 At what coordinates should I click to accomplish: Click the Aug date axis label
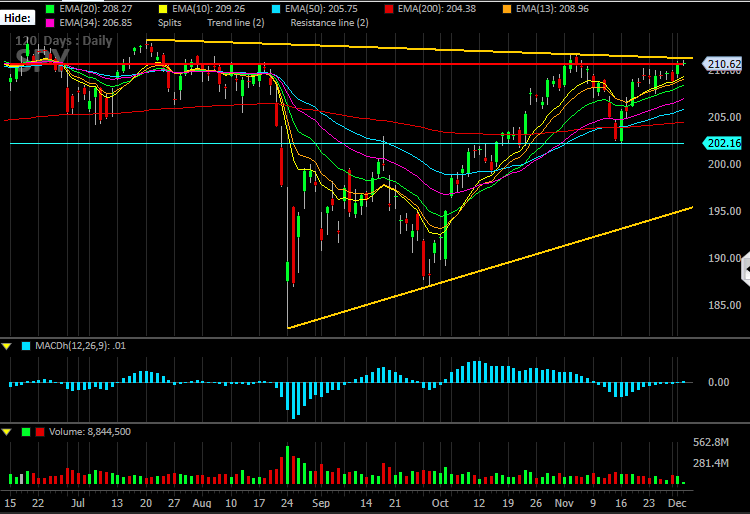(x=202, y=503)
